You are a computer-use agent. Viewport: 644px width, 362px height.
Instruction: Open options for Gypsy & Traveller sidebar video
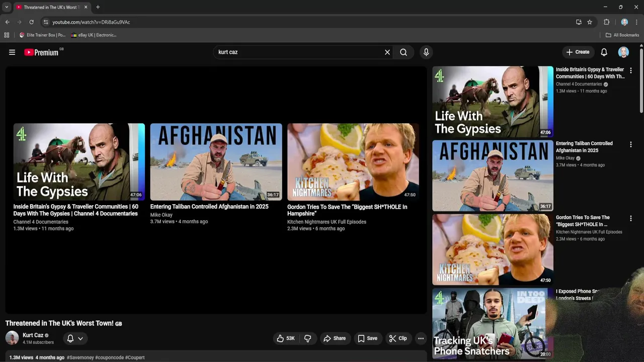pos(631,70)
